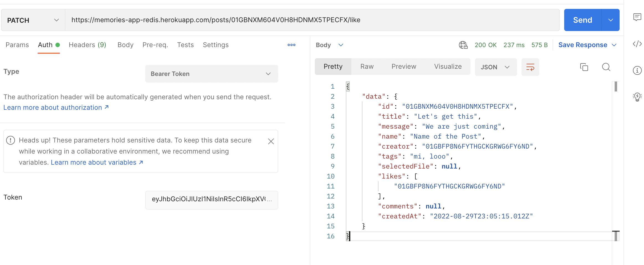
Task: Click the selectedFile null value
Action: click(449, 166)
